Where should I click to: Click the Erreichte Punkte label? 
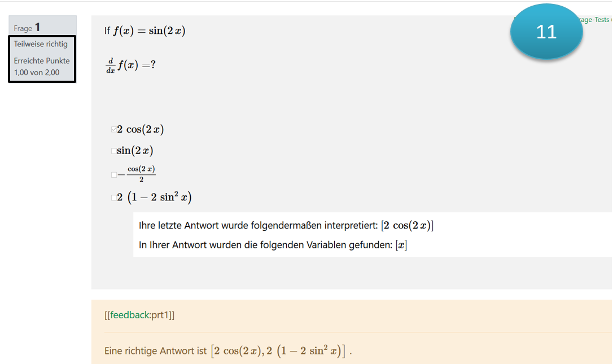(x=42, y=61)
